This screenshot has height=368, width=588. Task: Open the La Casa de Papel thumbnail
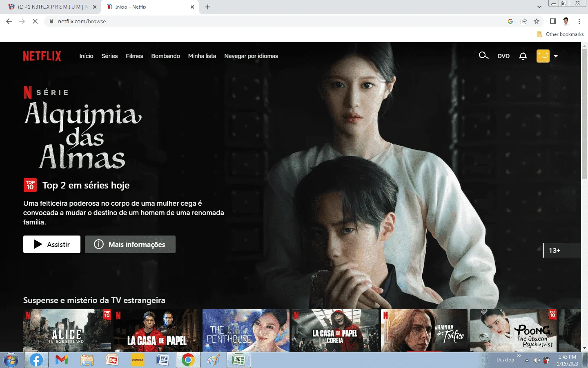tap(157, 330)
